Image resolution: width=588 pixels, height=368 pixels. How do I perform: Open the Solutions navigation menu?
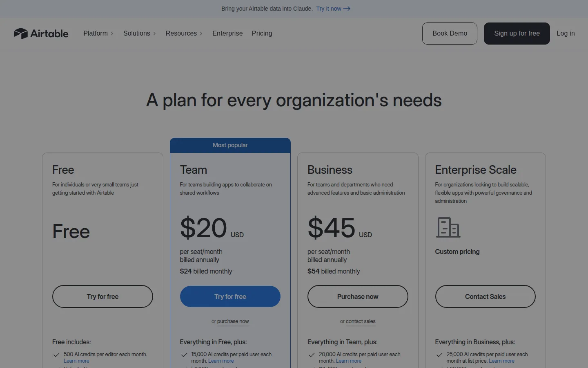point(140,34)
